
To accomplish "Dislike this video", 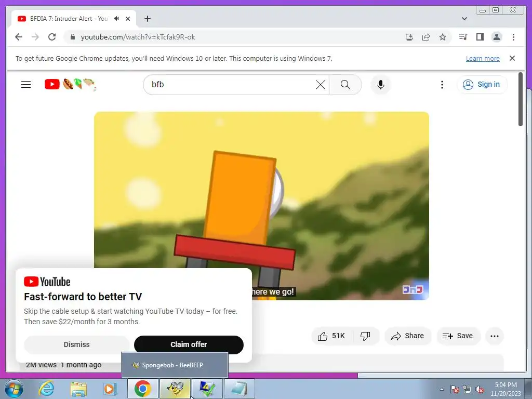I will (x=365, y=336).
